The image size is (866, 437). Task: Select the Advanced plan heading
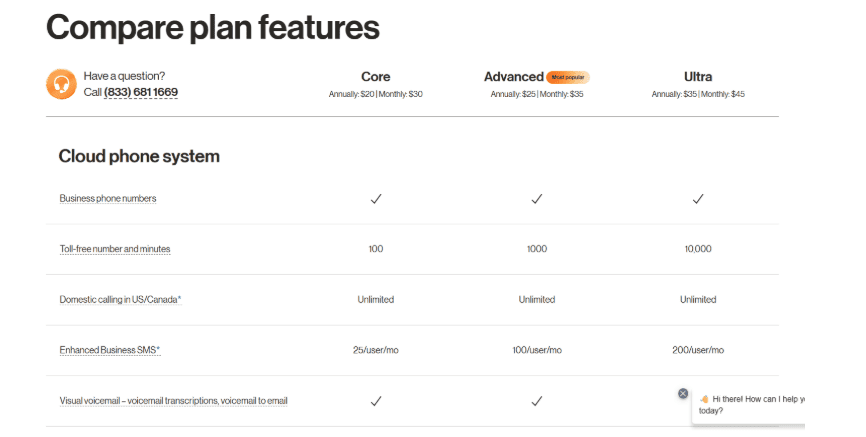[x=514, y=77]
